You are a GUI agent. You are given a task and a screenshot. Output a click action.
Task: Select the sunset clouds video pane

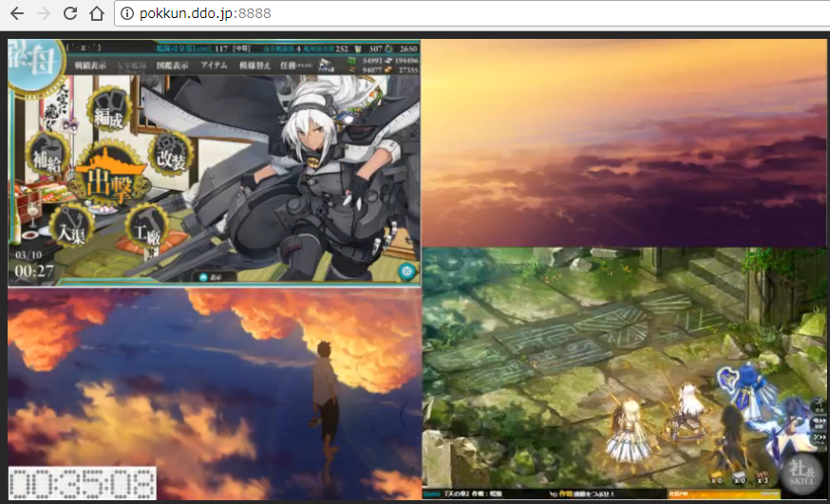(625, 142)
